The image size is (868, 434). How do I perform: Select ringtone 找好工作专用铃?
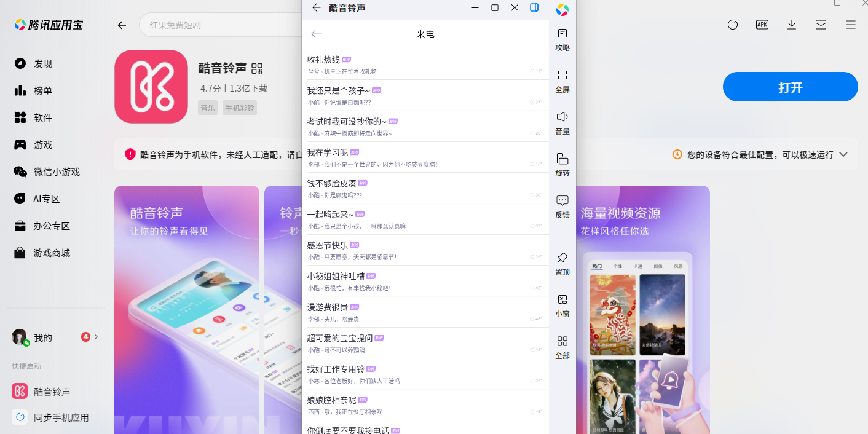coord(425,374)
